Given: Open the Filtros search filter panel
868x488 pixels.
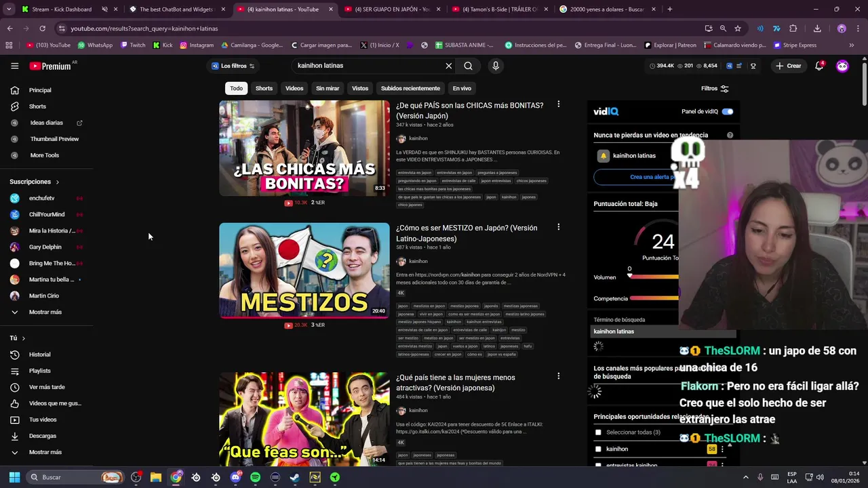Looking at the screenshot, I should click(715, 88).
